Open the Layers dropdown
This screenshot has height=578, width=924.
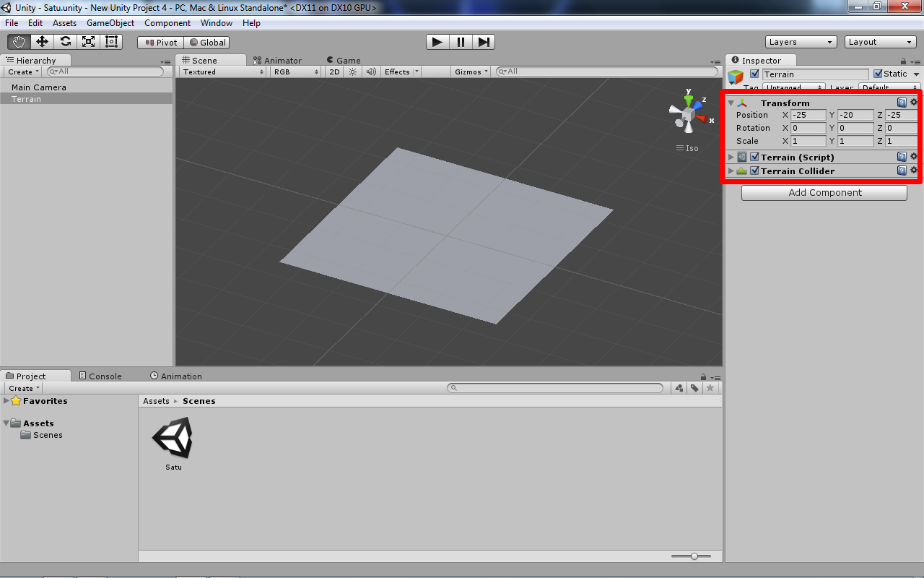(x=800, y=41)
